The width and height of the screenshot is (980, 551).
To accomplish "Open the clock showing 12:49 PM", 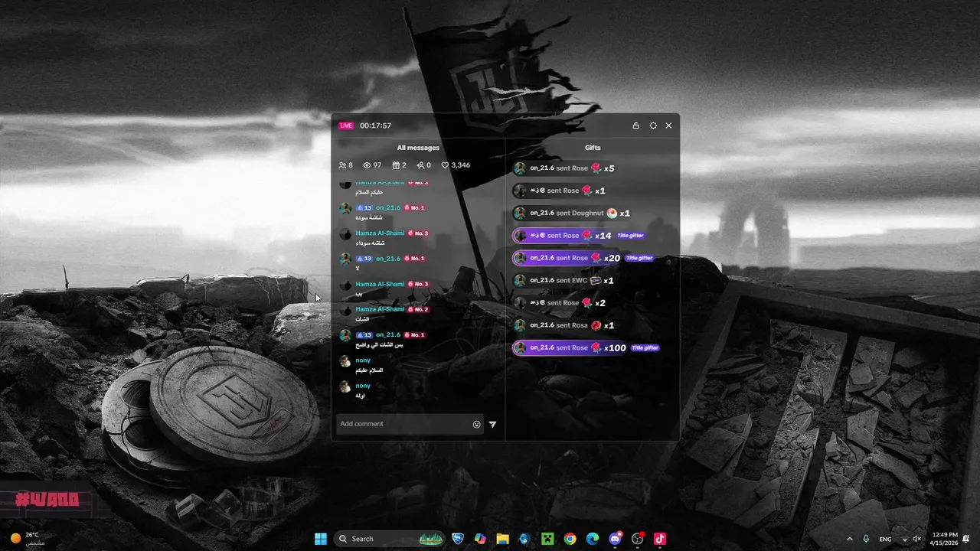I will tap(946, 539).
